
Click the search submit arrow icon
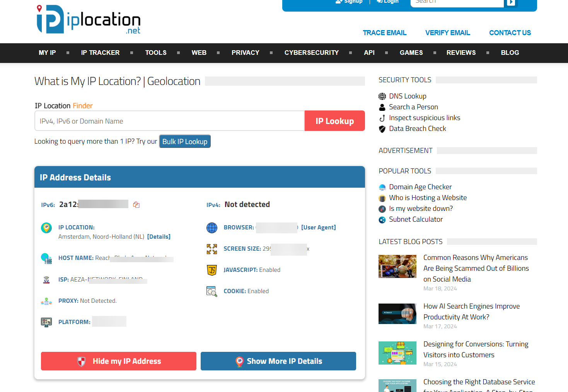click(511, 2)
